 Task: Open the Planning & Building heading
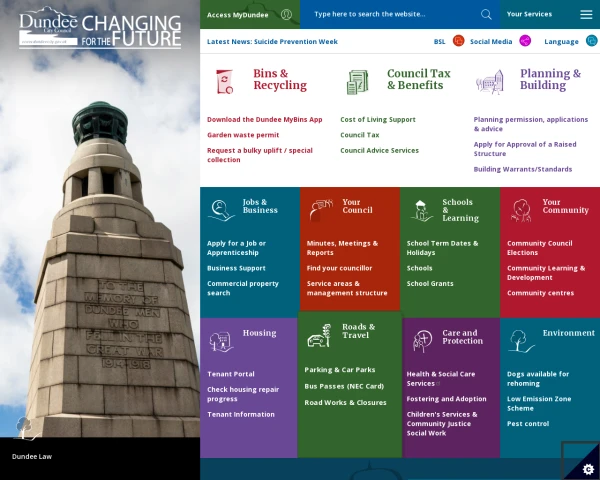tap(550, 79)
